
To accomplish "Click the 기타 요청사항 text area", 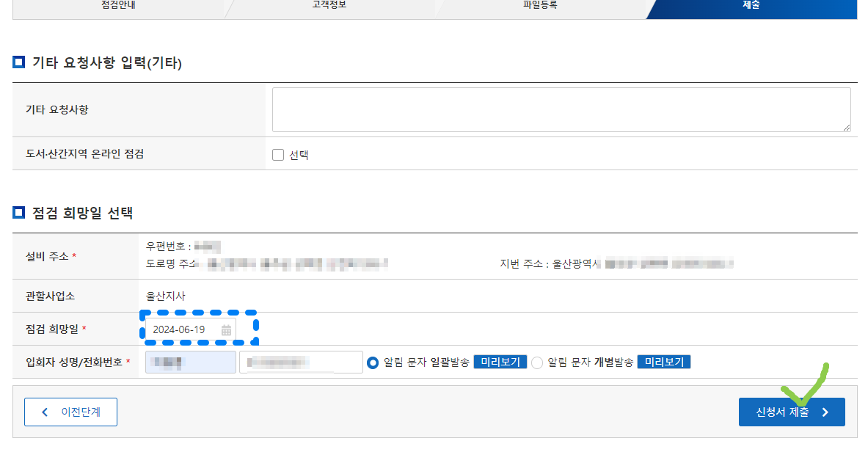I will click(x=561, y=109).
